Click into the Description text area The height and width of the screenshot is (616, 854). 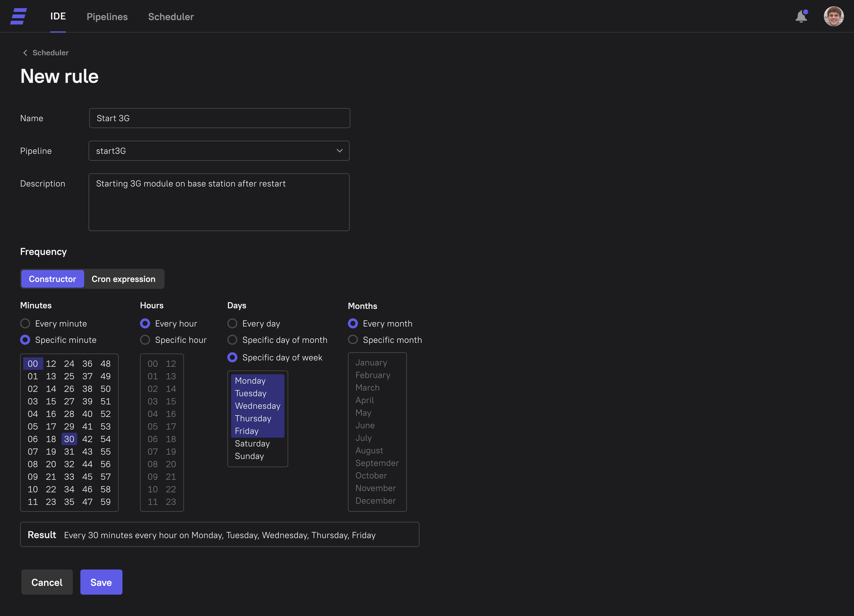click(x=219, y=202)
